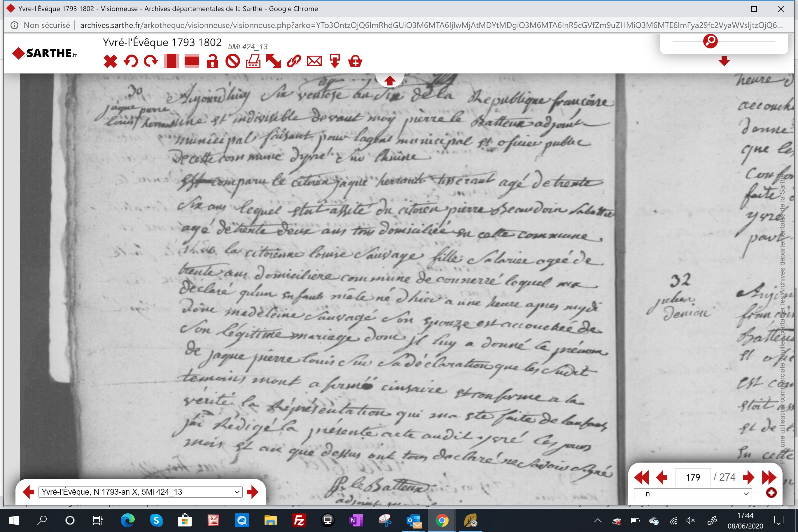Copy permalink using chain link icon

coord(294,62)
